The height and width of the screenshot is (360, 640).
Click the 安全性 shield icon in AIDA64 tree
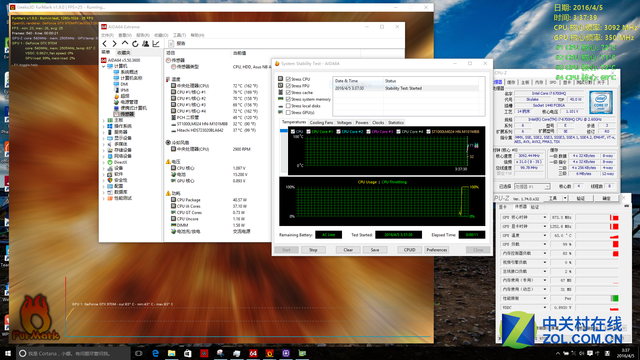click(110, 180)
